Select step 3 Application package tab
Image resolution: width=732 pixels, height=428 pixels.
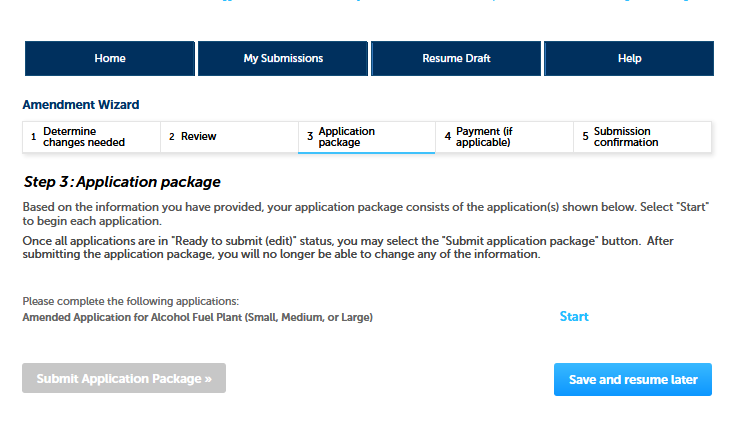click(366, 137)
